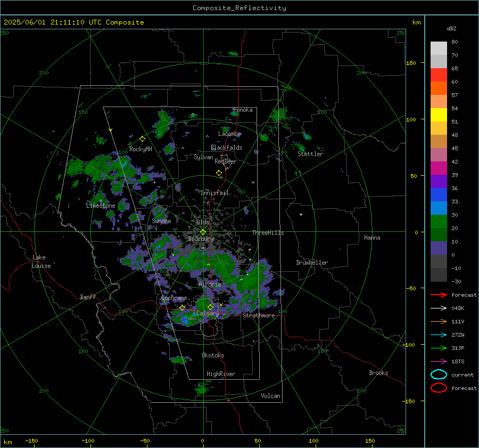Select the yellow 51 dBZ color band
This screenshot has height=448, width=479.
click(x=439, y=115)
